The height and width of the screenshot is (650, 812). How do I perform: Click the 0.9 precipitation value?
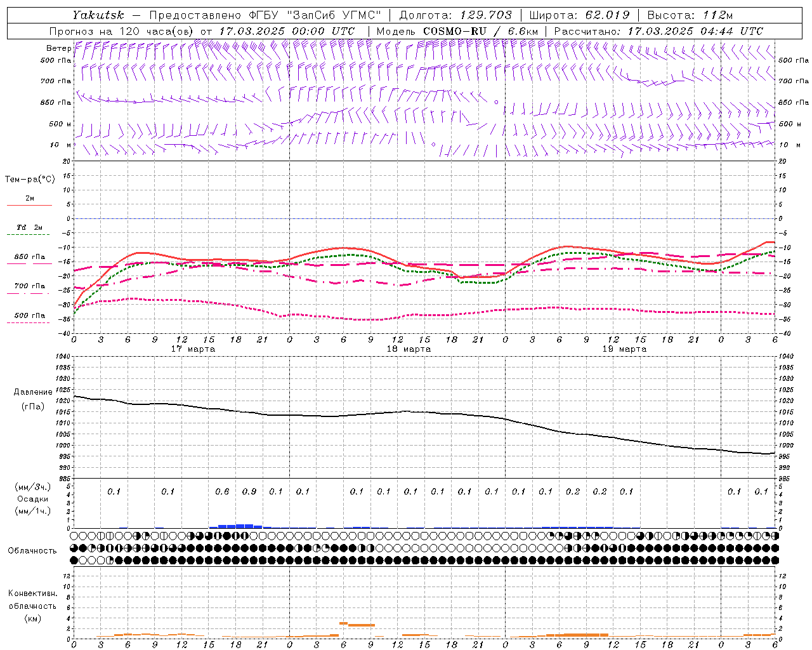point(249,492)
